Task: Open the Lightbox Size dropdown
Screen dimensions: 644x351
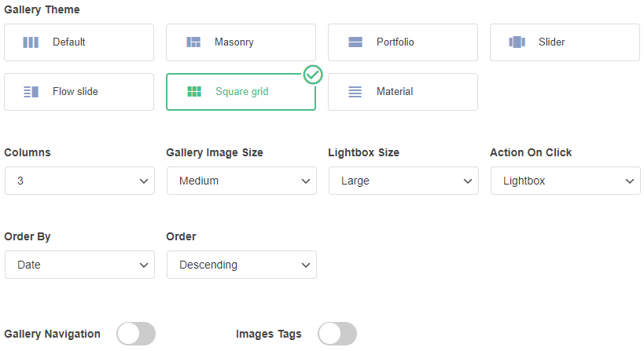Action: [403, 181]
